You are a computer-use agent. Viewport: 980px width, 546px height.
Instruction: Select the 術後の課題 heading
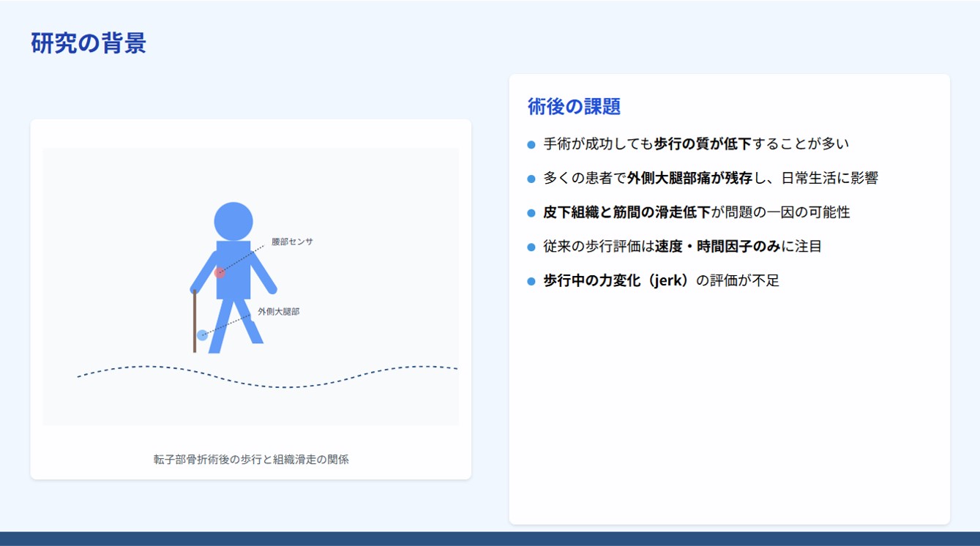(x=574, y=107)
